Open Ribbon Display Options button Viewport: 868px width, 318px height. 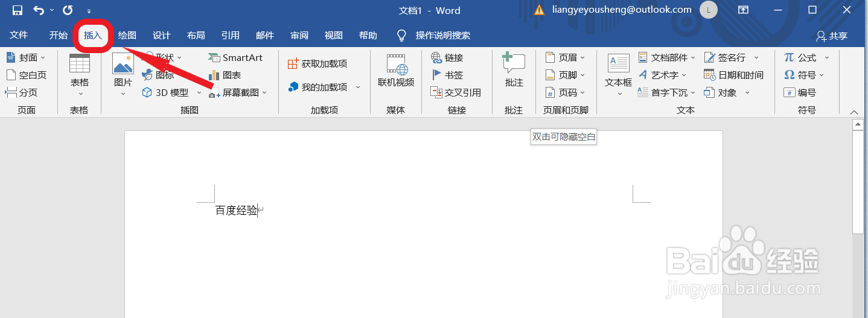(744, 10)
